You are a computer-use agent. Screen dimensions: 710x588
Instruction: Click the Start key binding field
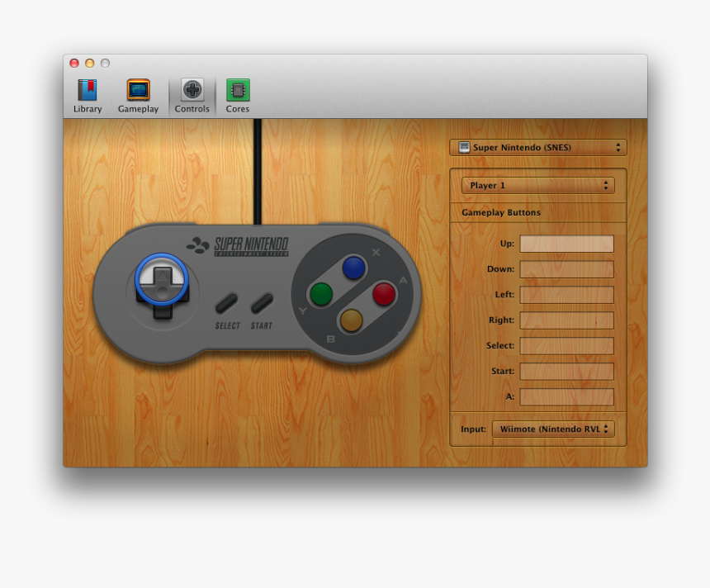tap(566, 371)
